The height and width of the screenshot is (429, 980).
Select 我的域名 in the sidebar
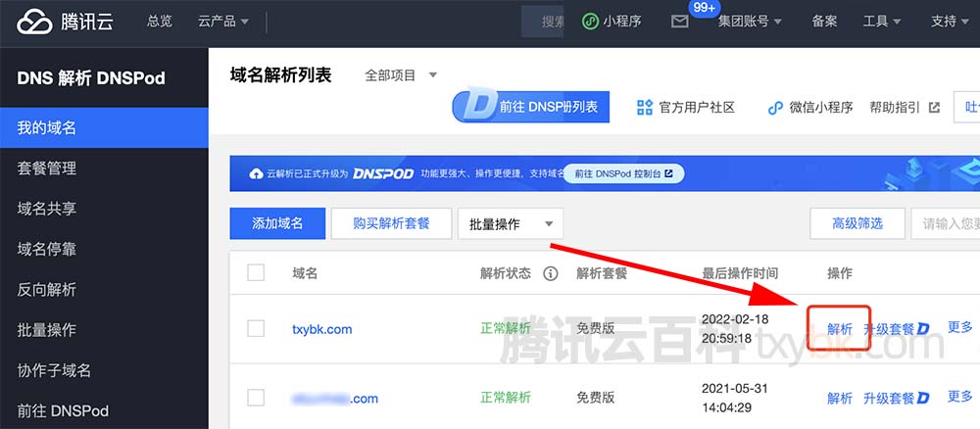click(x=104, y=128)
